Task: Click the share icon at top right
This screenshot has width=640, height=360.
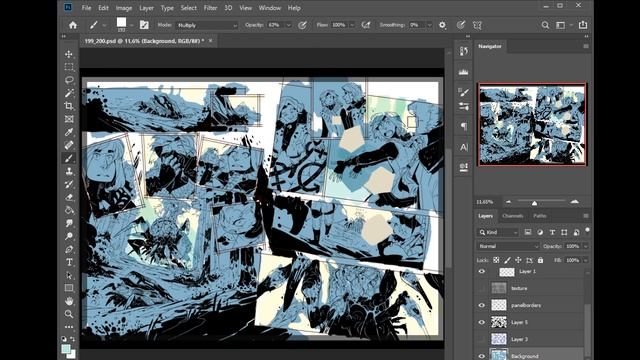Action: pyautogui.click(x=583, y=25)
